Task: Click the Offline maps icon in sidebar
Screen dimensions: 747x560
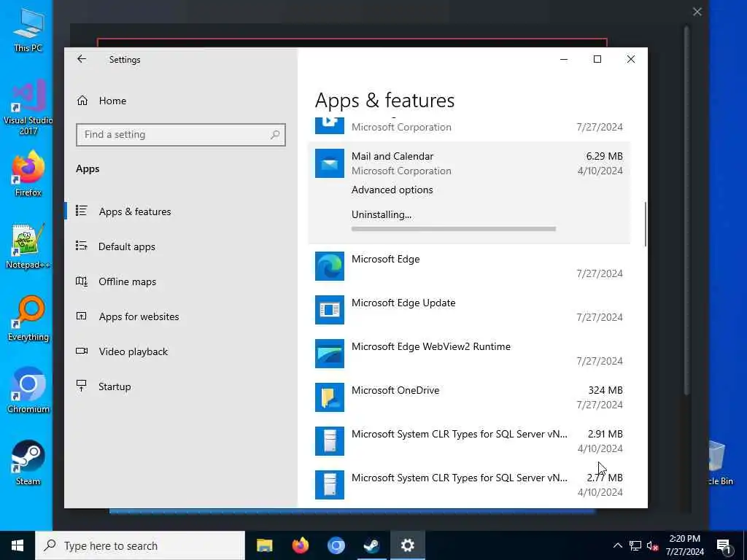Action: (82, 281)
